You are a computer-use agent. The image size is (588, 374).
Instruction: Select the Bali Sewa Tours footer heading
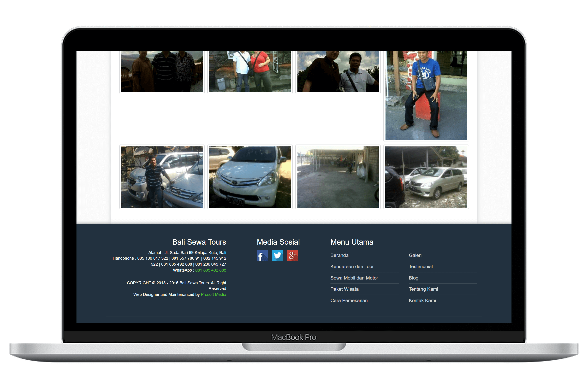click(x=199, y=242)
